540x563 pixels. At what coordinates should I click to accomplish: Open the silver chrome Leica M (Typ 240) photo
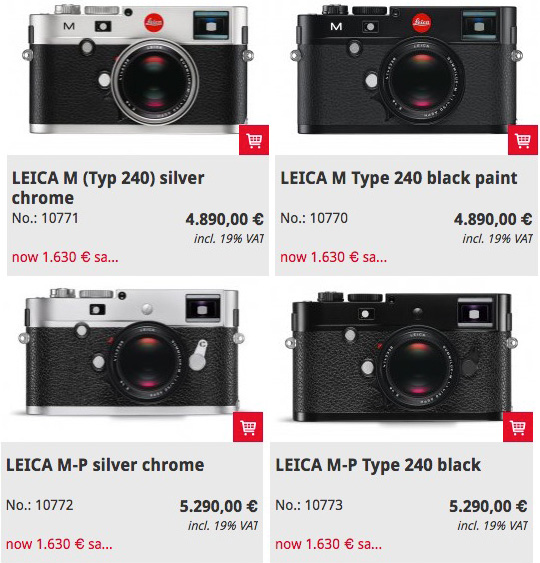point(138,68)
